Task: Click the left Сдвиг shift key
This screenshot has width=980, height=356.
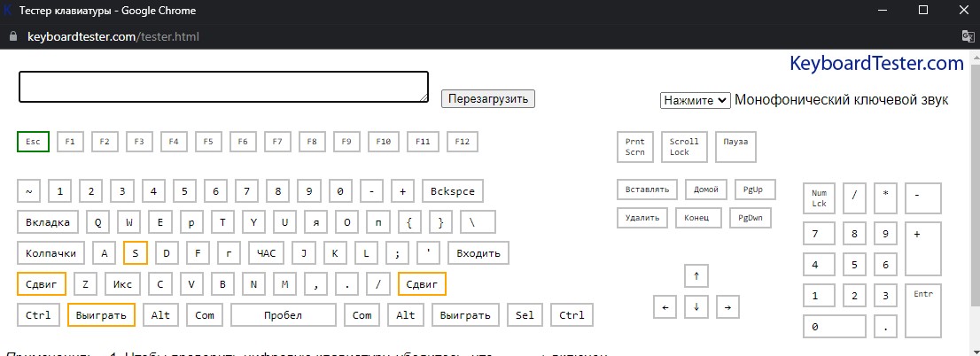Action: (42, 283)
